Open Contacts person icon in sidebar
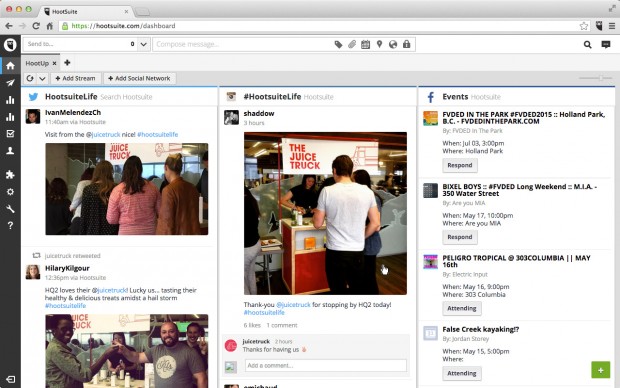 coord(10,151)
